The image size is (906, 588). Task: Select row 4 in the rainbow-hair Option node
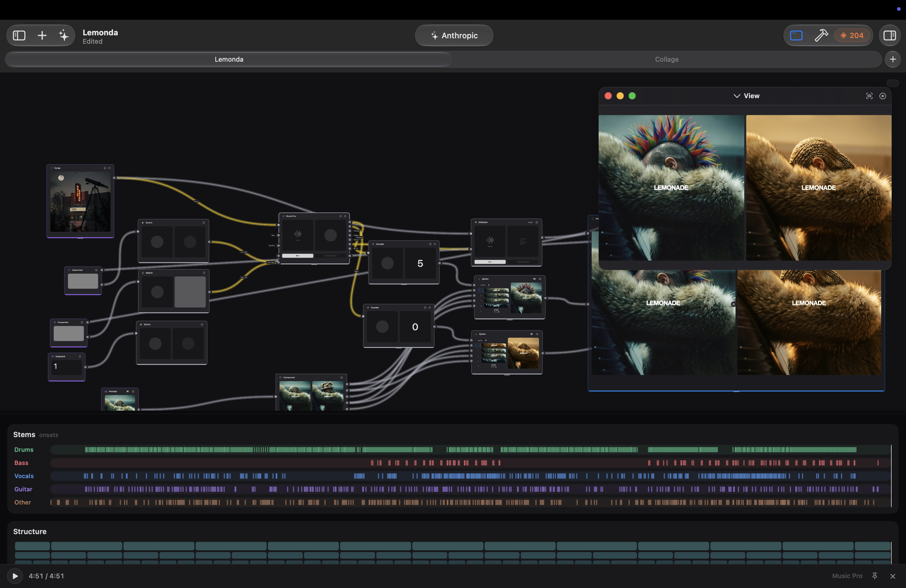[494, 305]
